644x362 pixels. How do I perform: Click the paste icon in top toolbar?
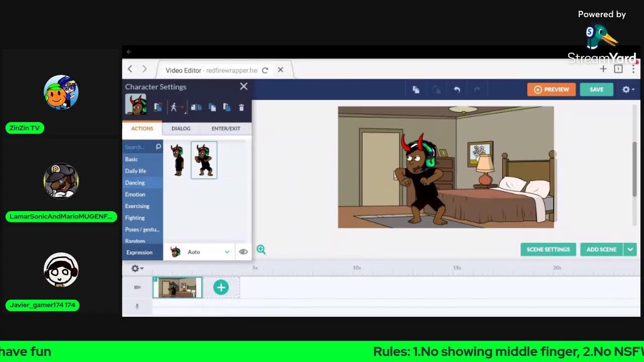click(x=436, y=89)
